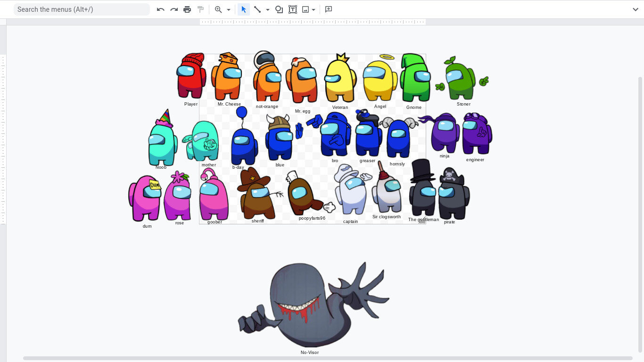
Task: Select the Paint format tool
Action: coord(200,9)
